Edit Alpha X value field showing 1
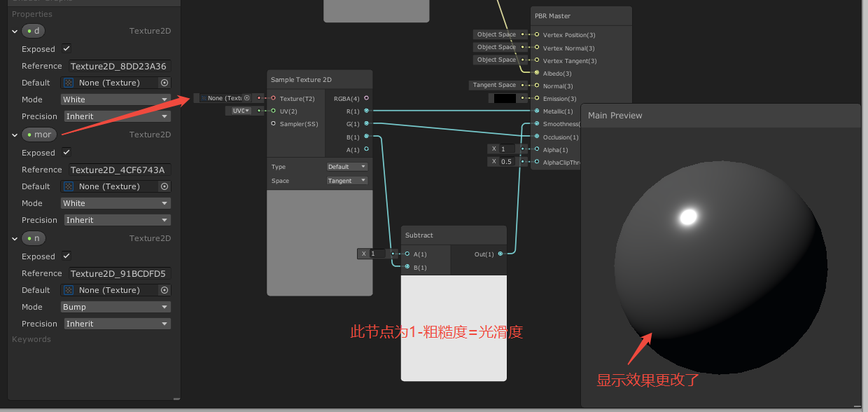The width and height of the screenshot is (868, 412). point(507,149)
